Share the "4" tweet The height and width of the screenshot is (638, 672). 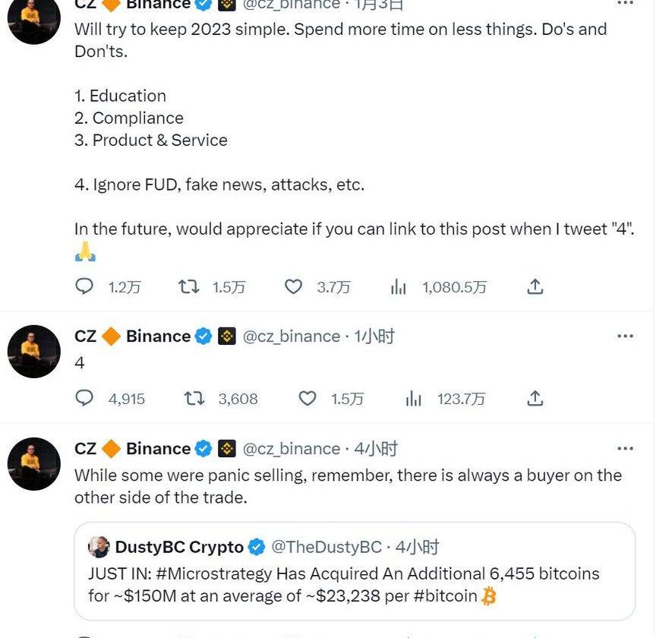[x=535, y=398]
